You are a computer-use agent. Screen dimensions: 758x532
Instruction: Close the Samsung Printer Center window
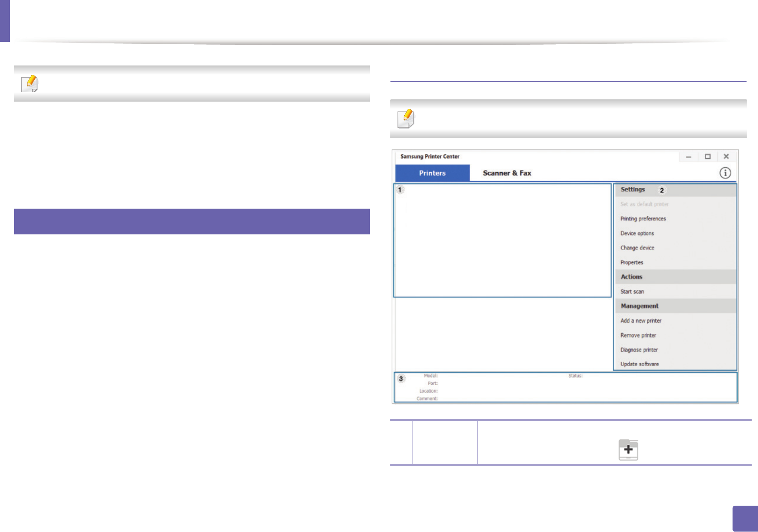pyautogui.click(x=726, y=157)
